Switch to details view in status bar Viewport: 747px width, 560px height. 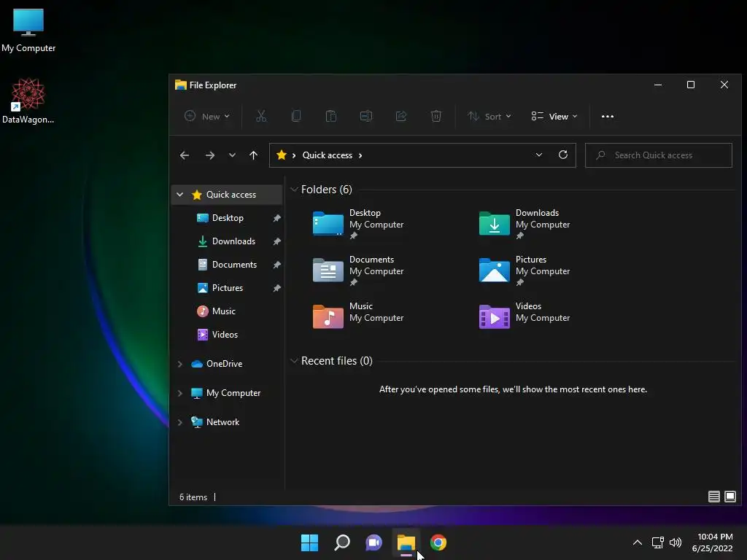[x=713, y=497]
